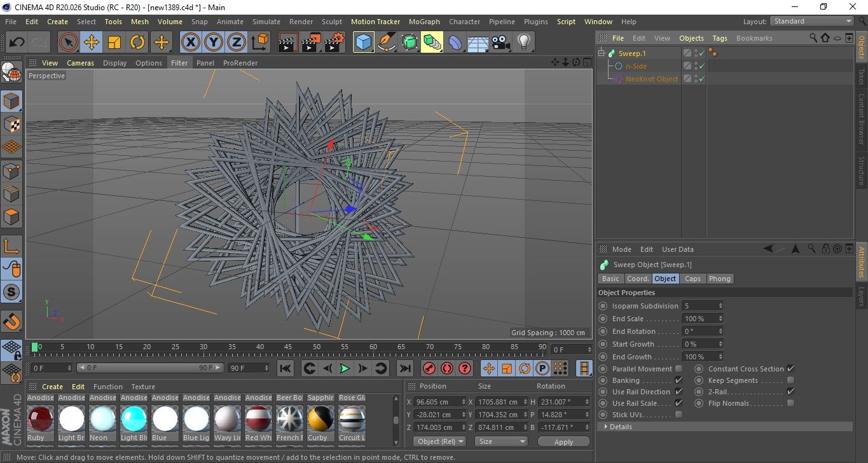The image size is (868, 463).
Task: Add a Cube primitive object
Action: pos(363,43)
